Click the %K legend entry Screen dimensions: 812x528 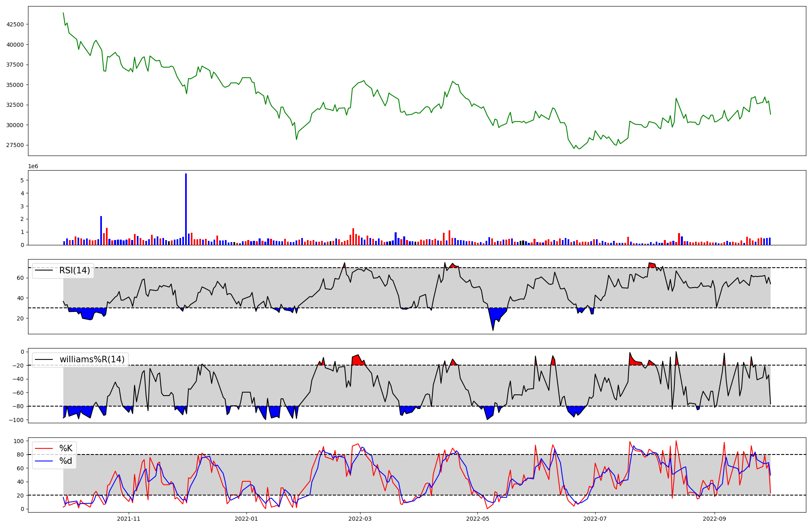[x=66, y=448]
